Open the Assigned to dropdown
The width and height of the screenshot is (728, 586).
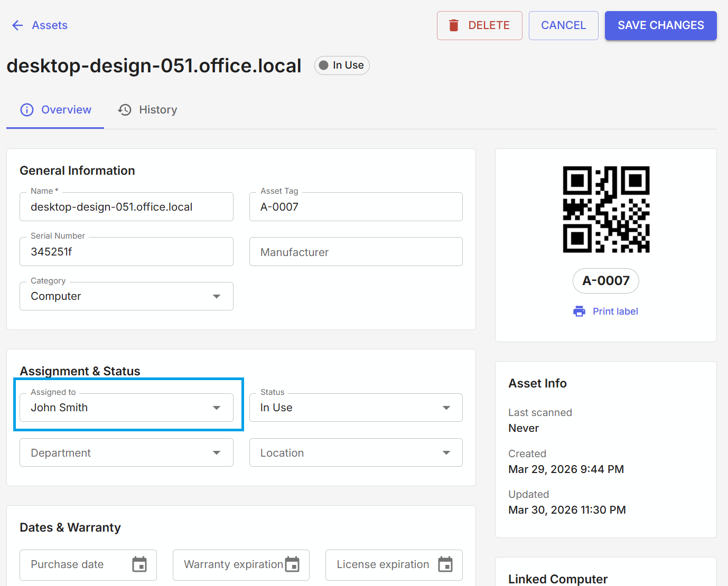tap(126, 408)
